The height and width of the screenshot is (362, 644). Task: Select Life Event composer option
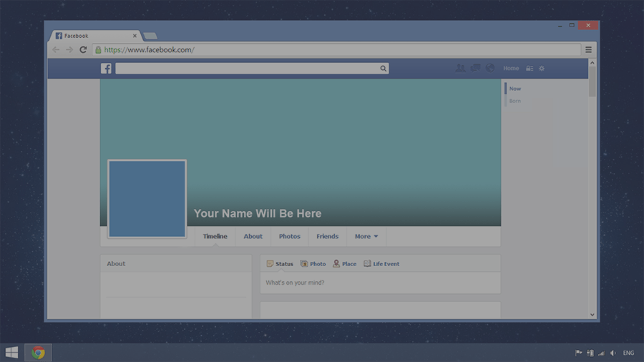pos(381,264)
